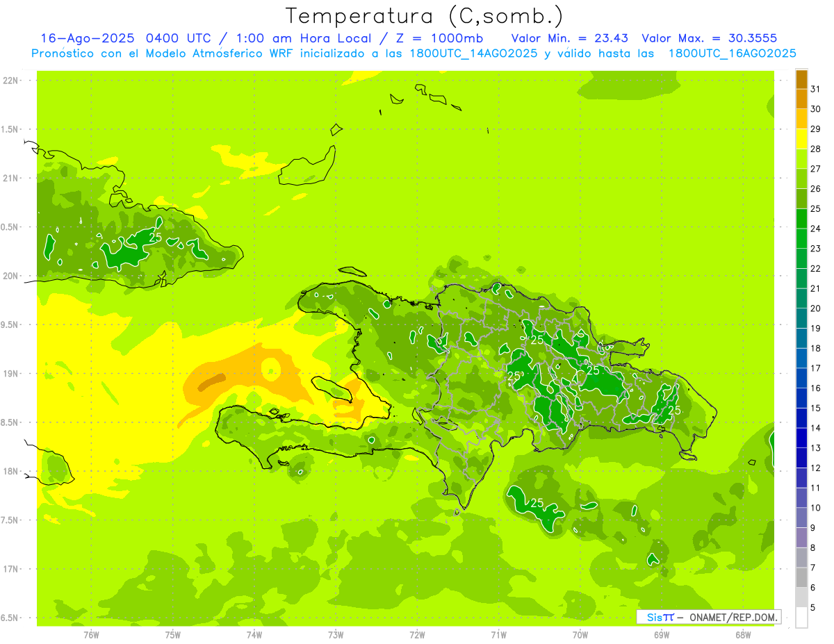Click the gray legend swatch between 6 and 7
Viewport: 834px width, 644px height.
[x=801, y=578]
